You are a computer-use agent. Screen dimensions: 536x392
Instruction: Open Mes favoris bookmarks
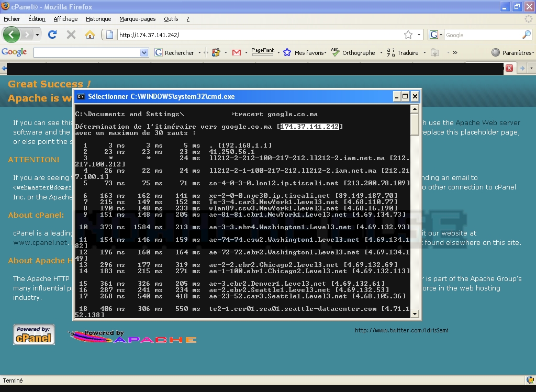(305, 53)
